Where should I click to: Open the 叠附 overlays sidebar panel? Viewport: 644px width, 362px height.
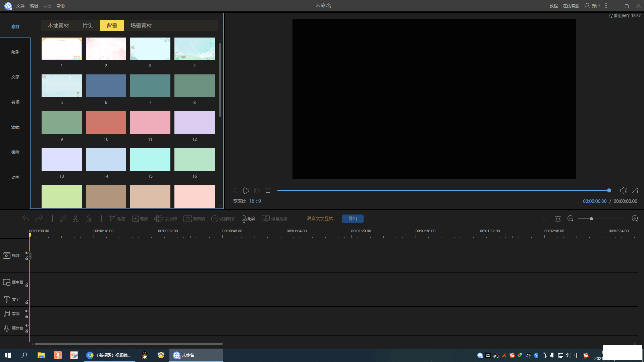[15, 153]
